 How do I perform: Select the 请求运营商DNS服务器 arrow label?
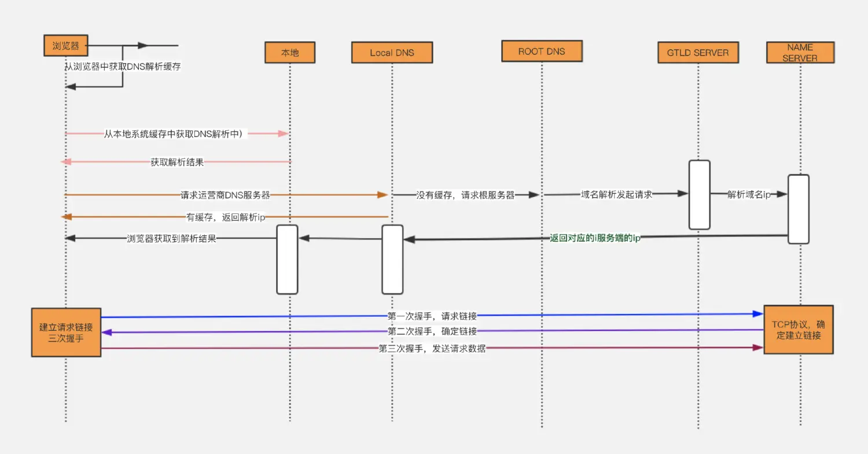(x=225, y=195)
